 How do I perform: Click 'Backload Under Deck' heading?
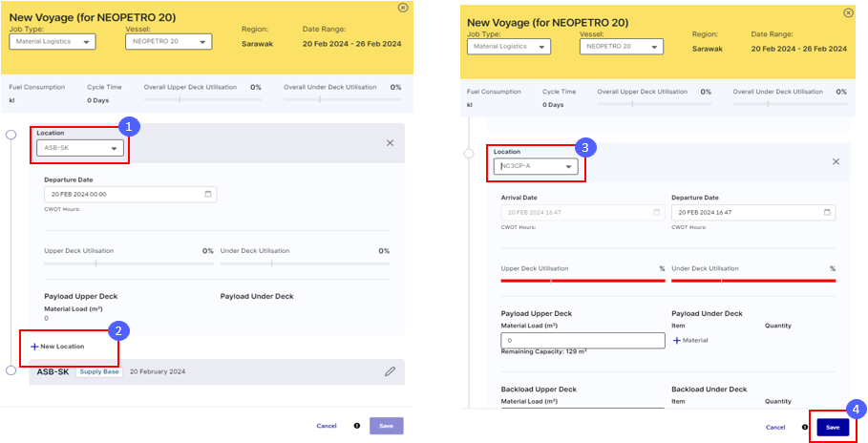[709, 390]
